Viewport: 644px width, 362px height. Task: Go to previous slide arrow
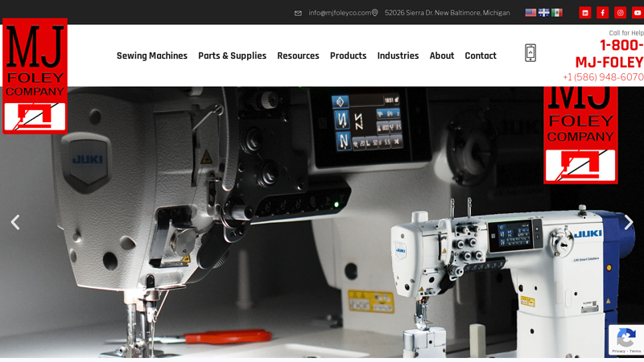15,222
